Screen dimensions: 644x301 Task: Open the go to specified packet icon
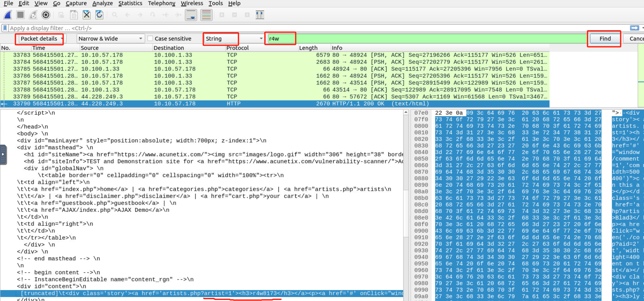coord(153,15)
